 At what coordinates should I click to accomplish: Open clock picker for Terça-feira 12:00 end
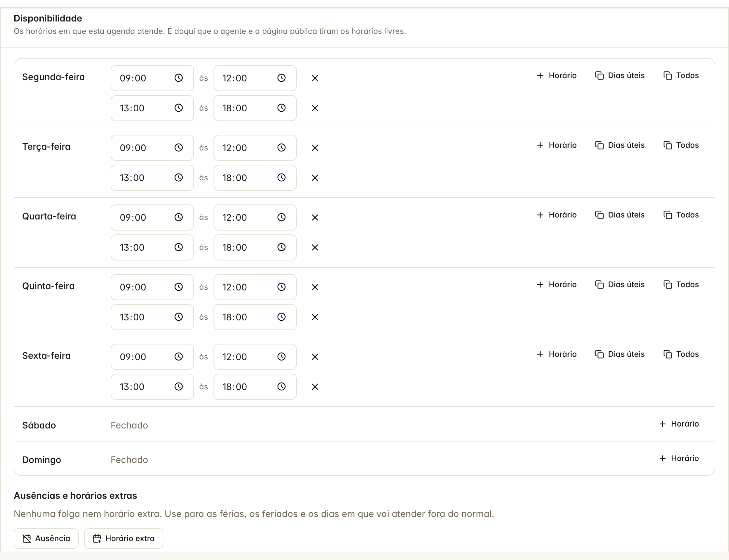[x=282, y=148]
